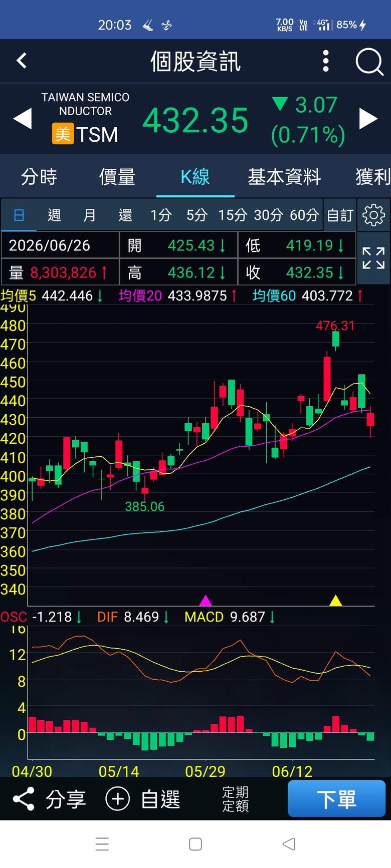Select 60分 chart interval
This screenshot has height=868, width=391.
[x=304, y=215]
